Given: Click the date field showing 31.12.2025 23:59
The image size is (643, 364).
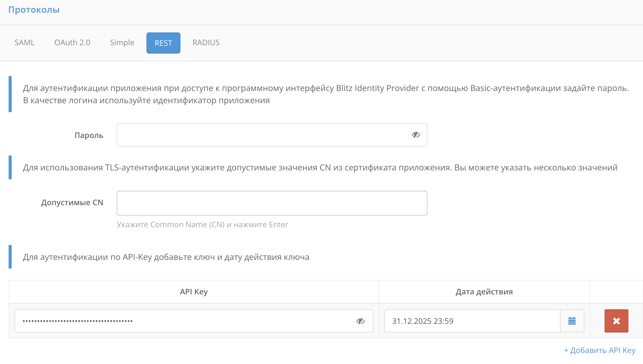Looking at the screenshot, I should (x=472, y=321).
